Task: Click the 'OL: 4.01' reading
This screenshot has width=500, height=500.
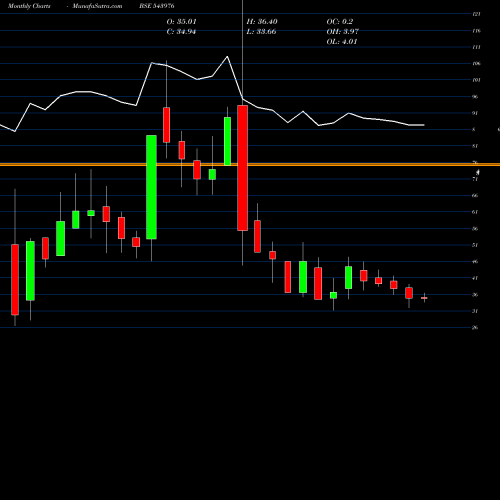Action: 342,42
